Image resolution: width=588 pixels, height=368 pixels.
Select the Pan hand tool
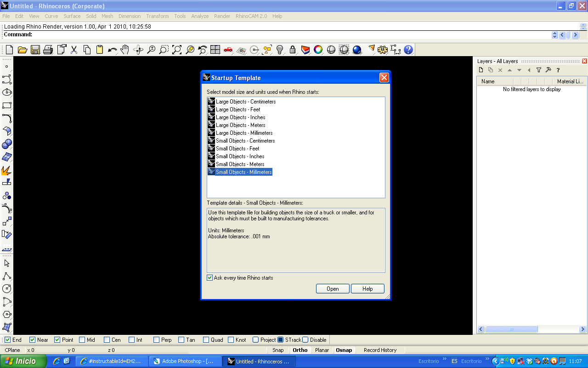pyautogui.click(x=125, y=50)
